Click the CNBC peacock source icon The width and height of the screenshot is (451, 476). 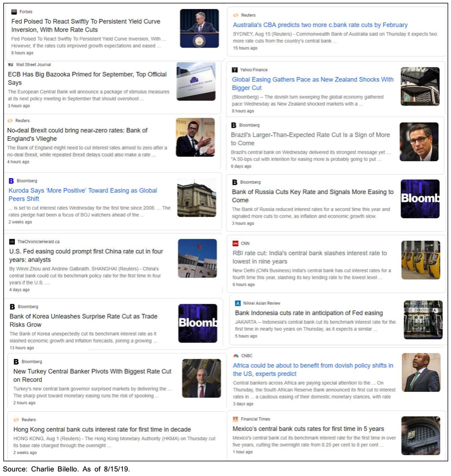point(236,356)
